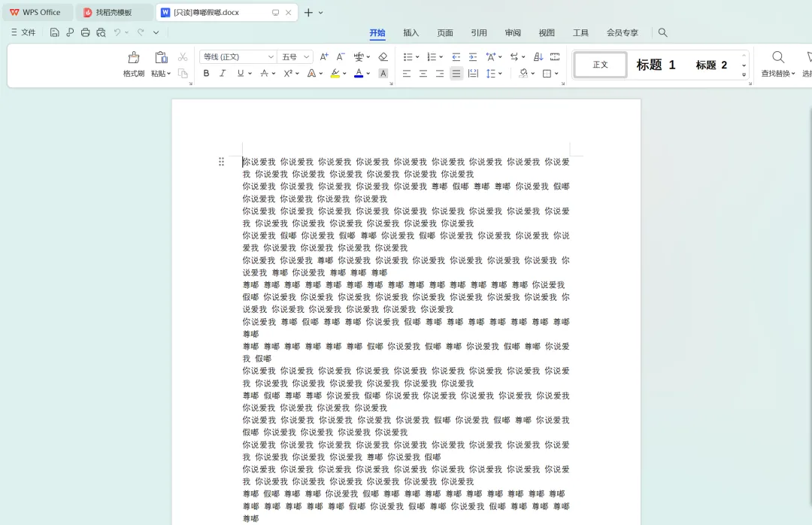Viewport: 812px width, 525px height.
Task: Click the 粘贴 paste icon
Action: pos(161,57)
